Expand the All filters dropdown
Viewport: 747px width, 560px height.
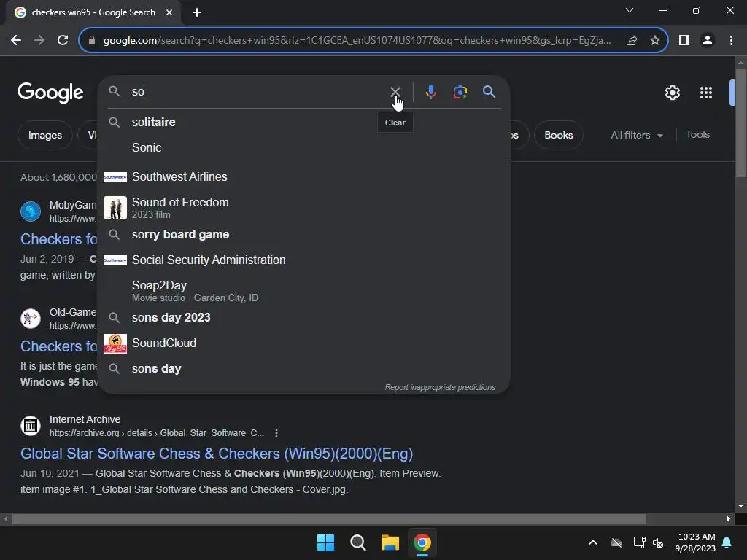coord(636,135)
